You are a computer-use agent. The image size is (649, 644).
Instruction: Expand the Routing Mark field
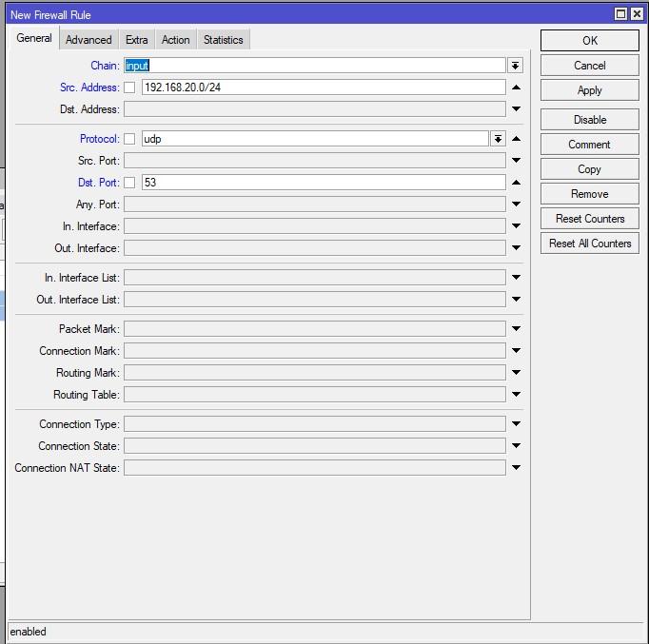(516, 372)
